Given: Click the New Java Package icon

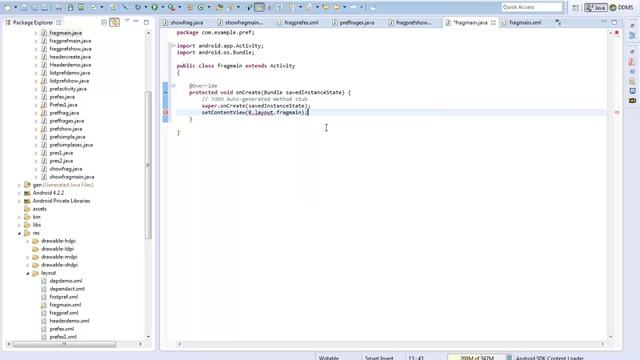Looking at the screenshot, I should coord(189,7).
